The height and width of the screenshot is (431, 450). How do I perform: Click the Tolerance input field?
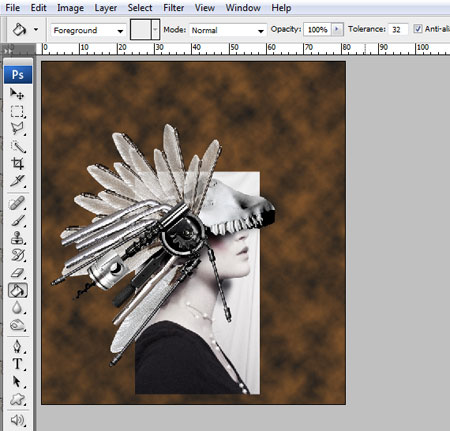click(x=398, y=30)
